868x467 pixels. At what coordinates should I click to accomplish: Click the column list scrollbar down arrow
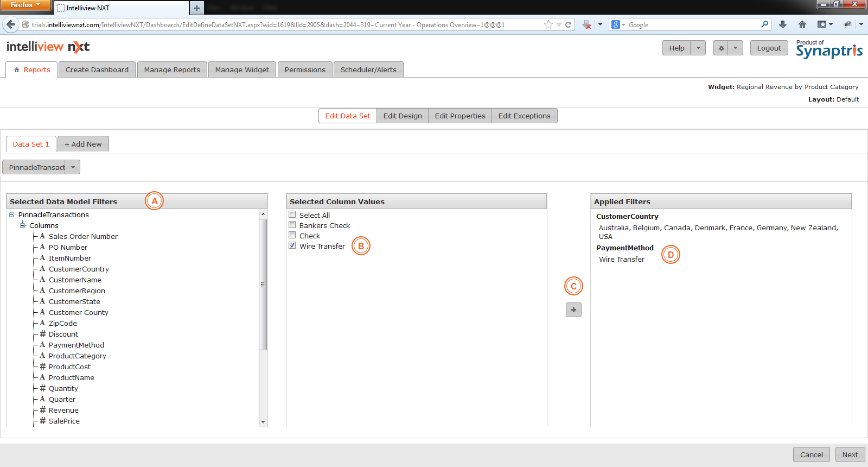tap(263, 422)
